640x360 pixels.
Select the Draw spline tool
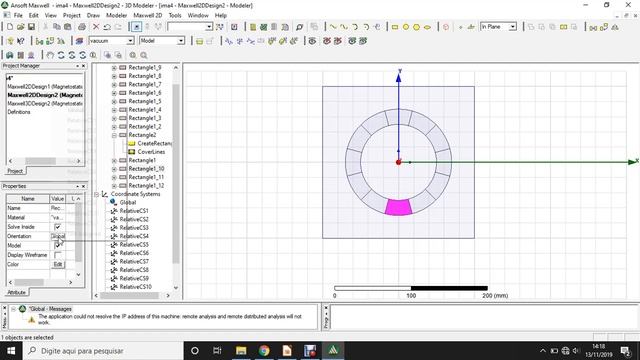pyautogui.click(x=344, y=27)
